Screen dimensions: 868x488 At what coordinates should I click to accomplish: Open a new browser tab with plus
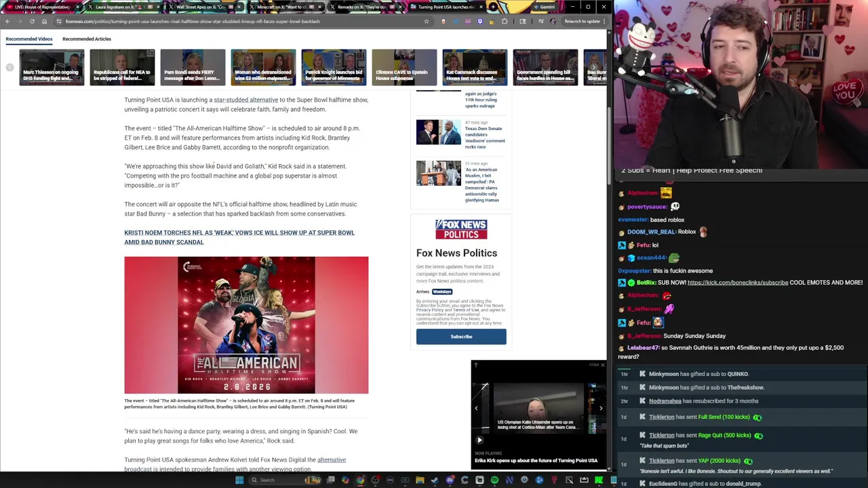click(x=493, y=7)
